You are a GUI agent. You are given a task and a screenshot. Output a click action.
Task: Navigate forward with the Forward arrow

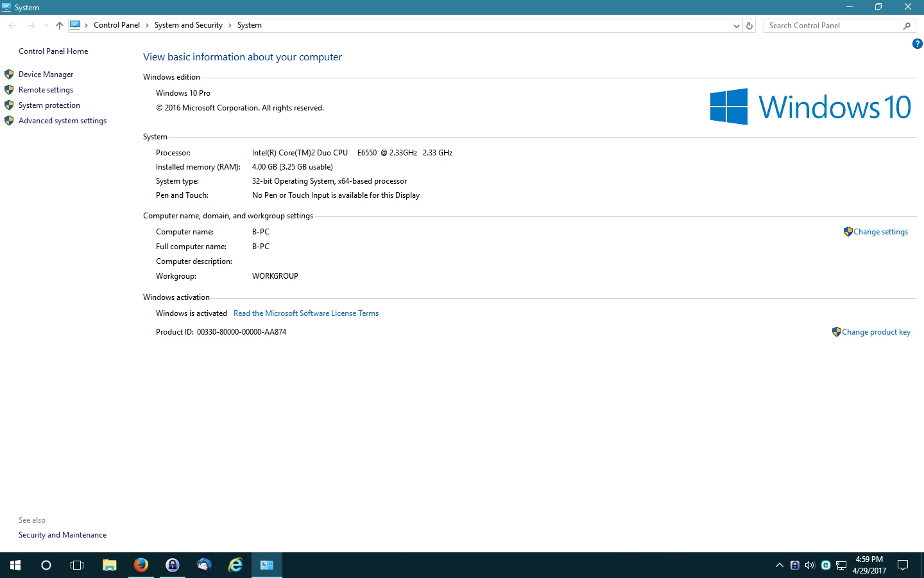(31, 26)
